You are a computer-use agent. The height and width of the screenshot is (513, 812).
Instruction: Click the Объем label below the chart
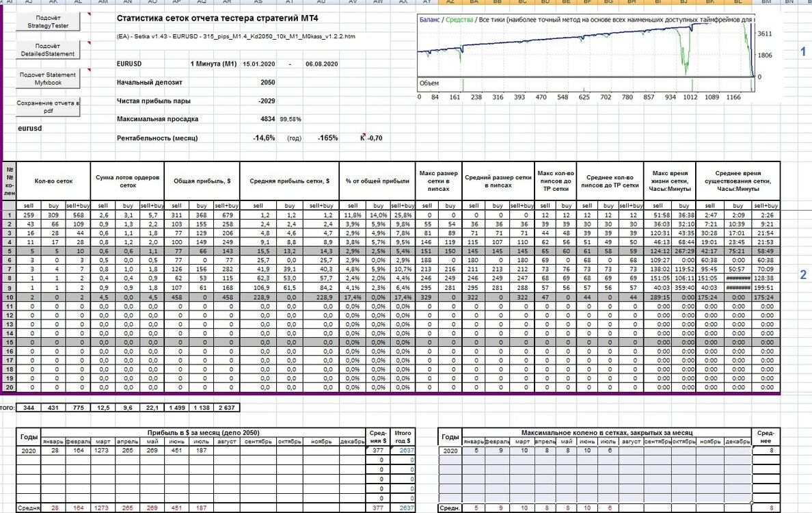429,83
